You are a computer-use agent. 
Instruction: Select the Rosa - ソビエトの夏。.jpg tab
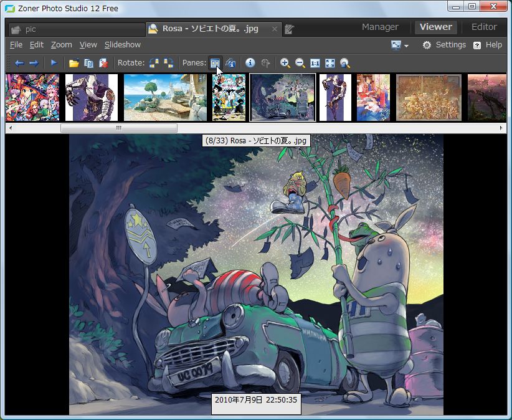[x=214, y=29]
